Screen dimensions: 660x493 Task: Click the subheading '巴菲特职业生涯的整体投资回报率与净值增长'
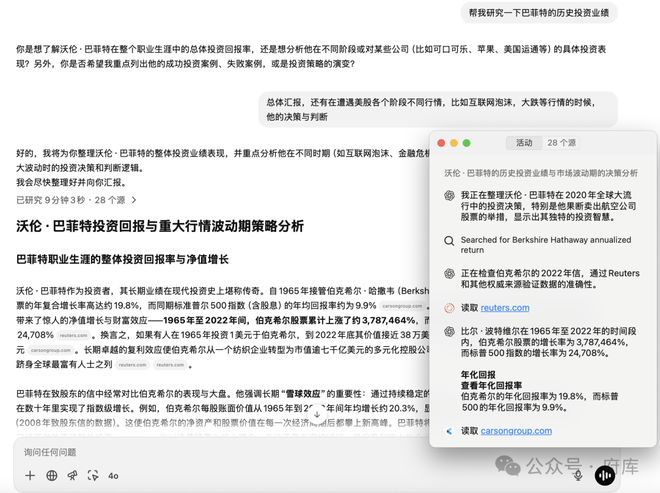[x=122, y=259]
